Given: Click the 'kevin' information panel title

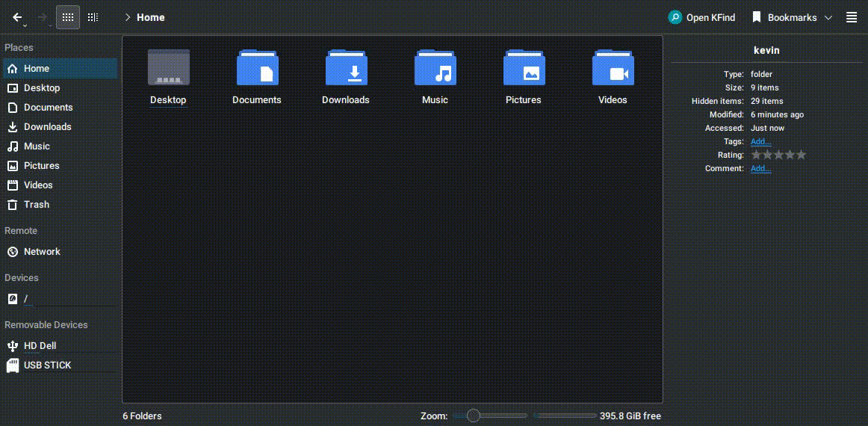Looking at the screenshot, I should point(766,50).
